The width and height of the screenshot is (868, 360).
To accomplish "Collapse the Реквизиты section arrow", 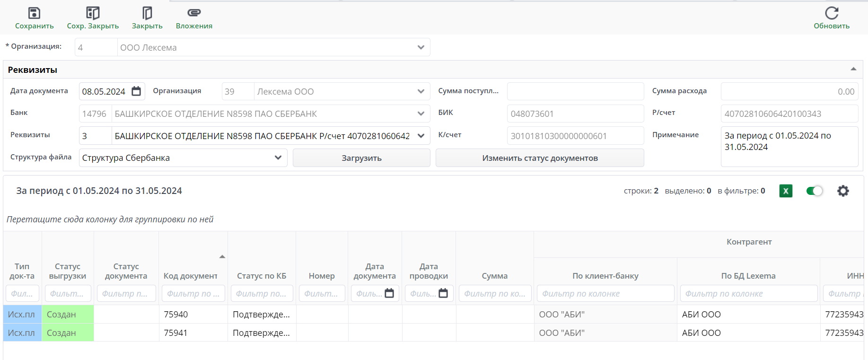I will tap(853, 69).
